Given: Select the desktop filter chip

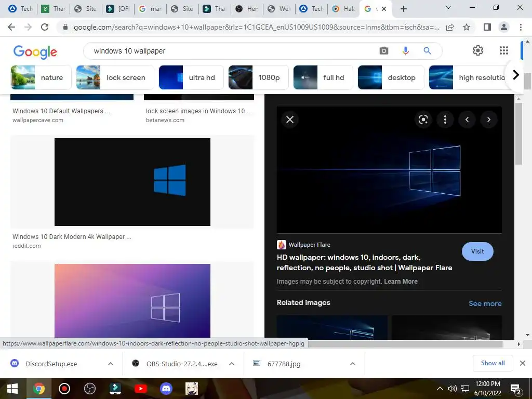Looking at the screenshot, I should [391, 77].
